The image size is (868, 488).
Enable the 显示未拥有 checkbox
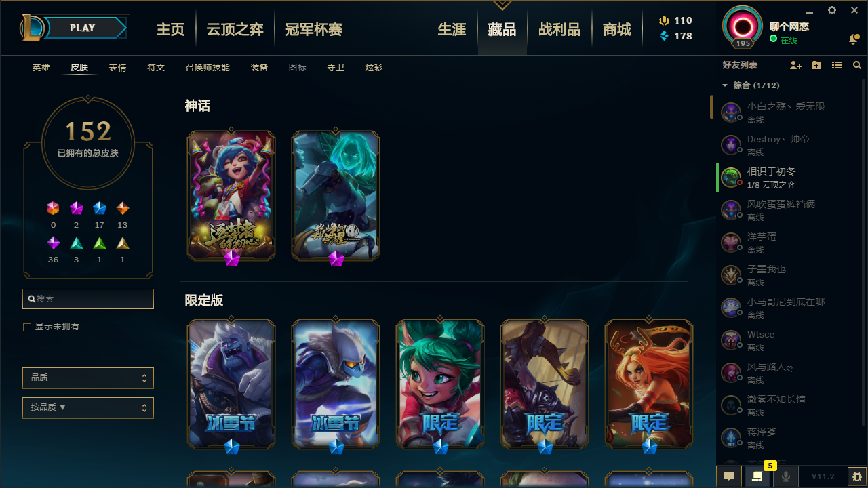(27, 327)
